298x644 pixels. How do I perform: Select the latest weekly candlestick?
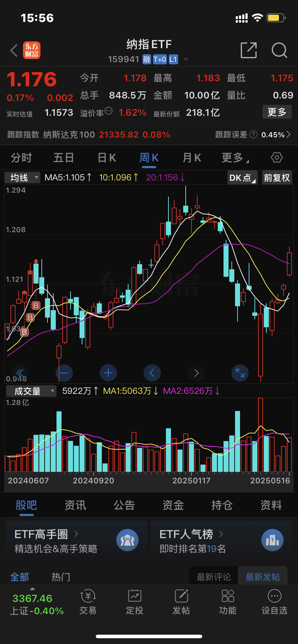pyautogui.click(x=289, y=264)
